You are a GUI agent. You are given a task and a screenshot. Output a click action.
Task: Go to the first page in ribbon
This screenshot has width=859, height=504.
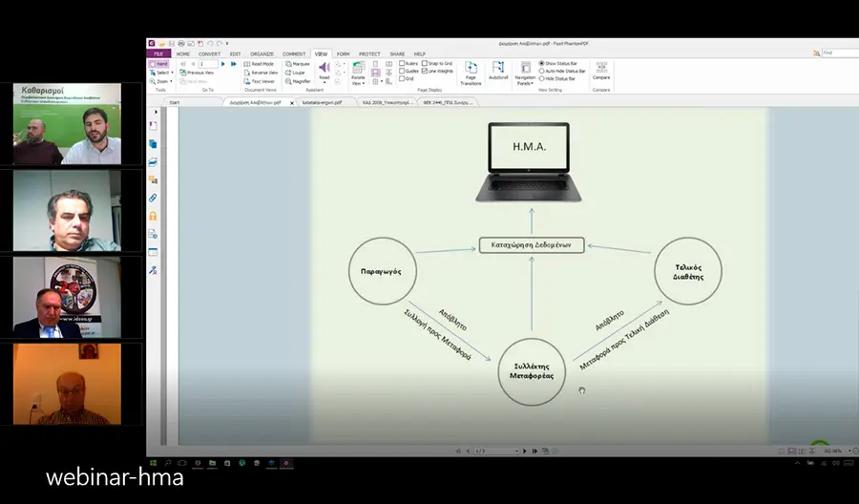(183, 64)
